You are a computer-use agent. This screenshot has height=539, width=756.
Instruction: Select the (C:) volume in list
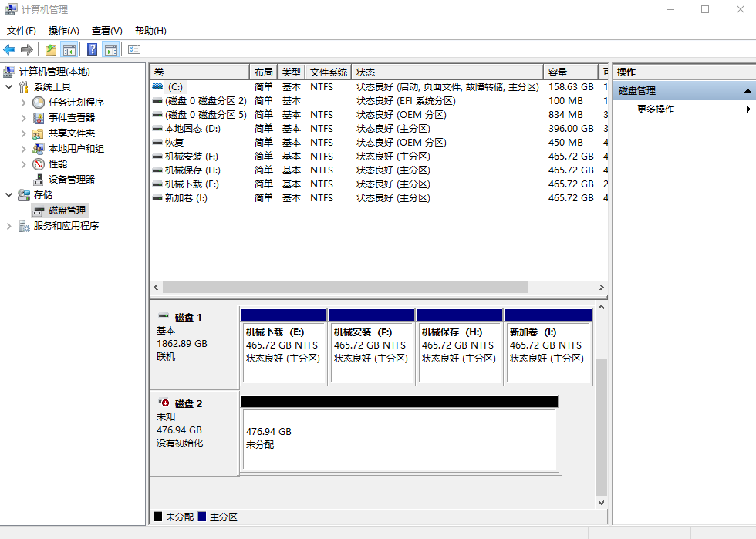[x=175, y=87]
